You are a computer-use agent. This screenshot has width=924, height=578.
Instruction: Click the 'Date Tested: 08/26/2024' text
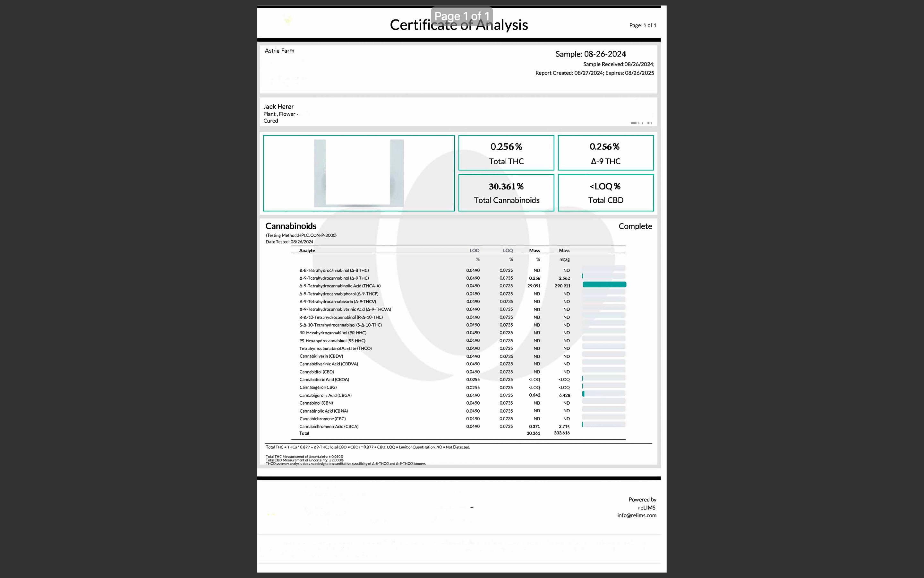coord(289,242)
